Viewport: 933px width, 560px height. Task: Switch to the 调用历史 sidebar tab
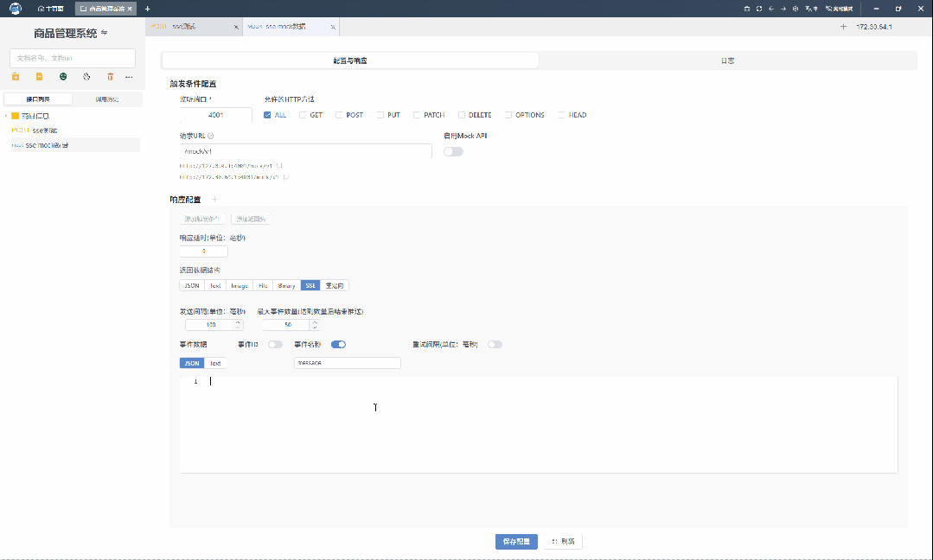[x=107, y=99]
